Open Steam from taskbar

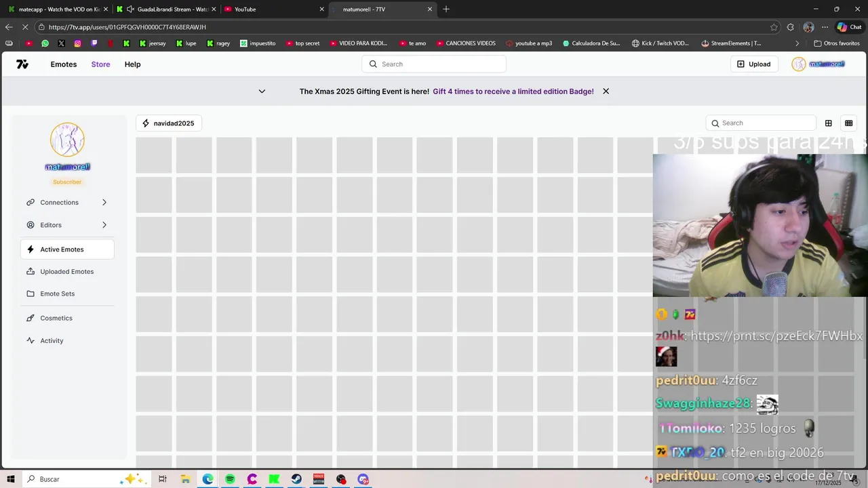click(x=296, y=479)
